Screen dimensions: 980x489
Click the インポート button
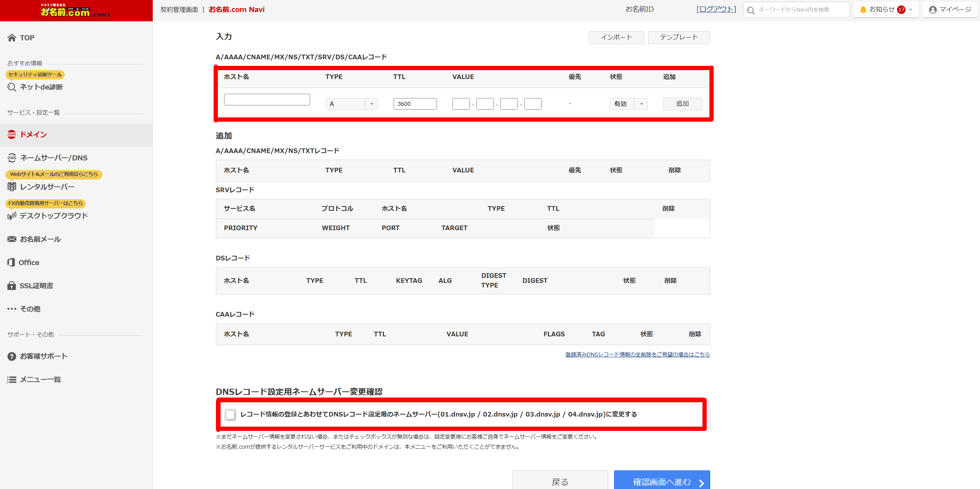[x=616, y=37]
